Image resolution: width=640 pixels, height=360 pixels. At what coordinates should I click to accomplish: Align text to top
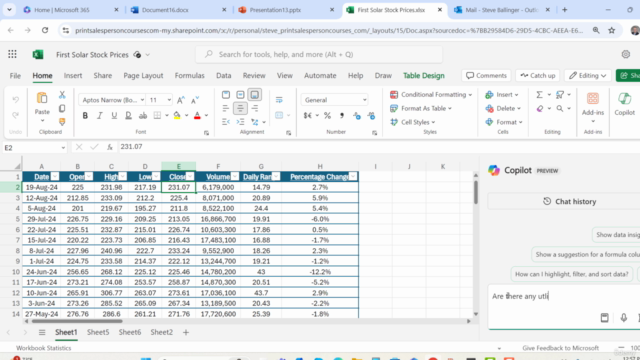(226, 95)
